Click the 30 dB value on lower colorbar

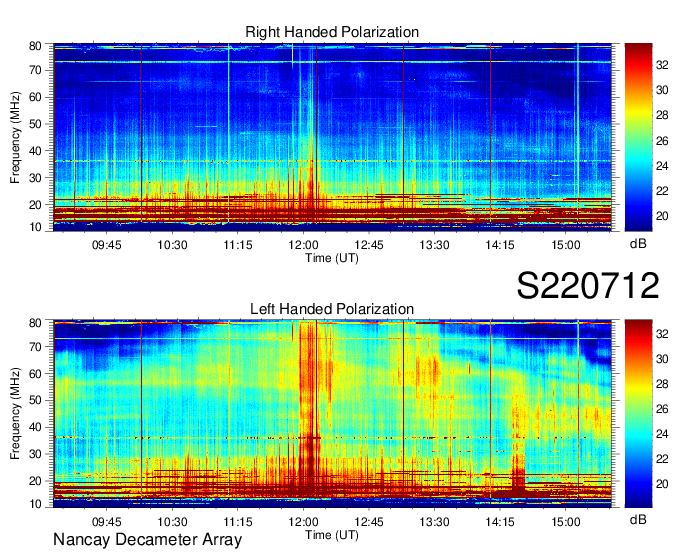pos(662,359)
